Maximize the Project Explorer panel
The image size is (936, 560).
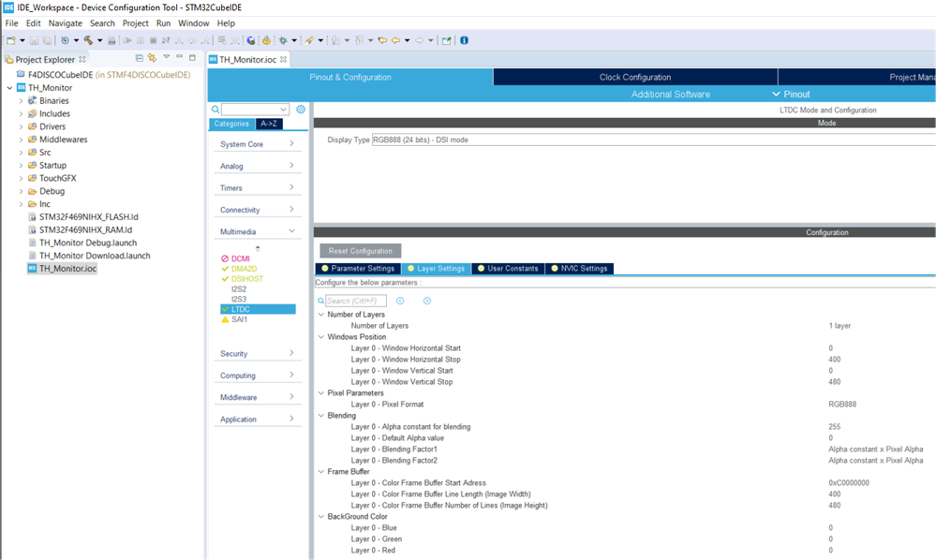click(x=192, y=57)
